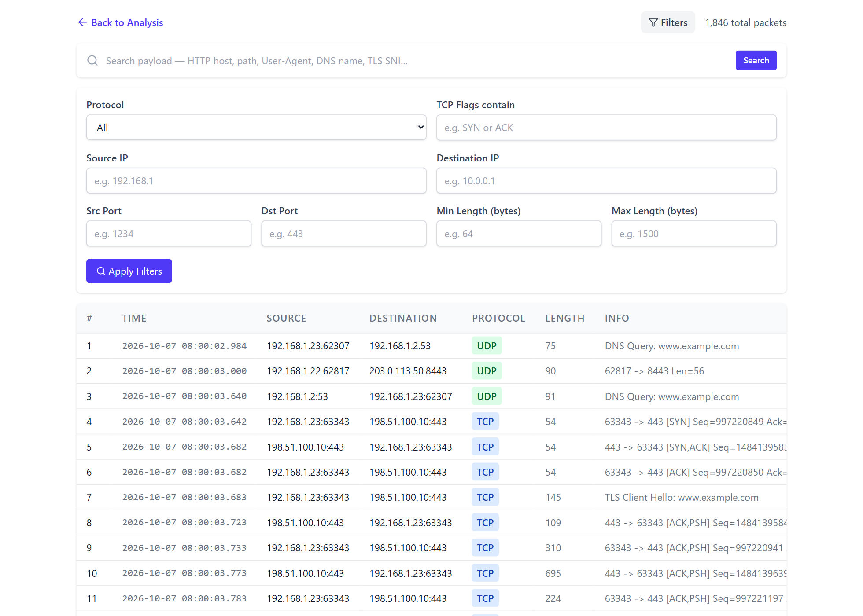Click TCP badge in packet 8 row
The height and width of the screenshot is (616, 863).
click(x=485, y=523)
